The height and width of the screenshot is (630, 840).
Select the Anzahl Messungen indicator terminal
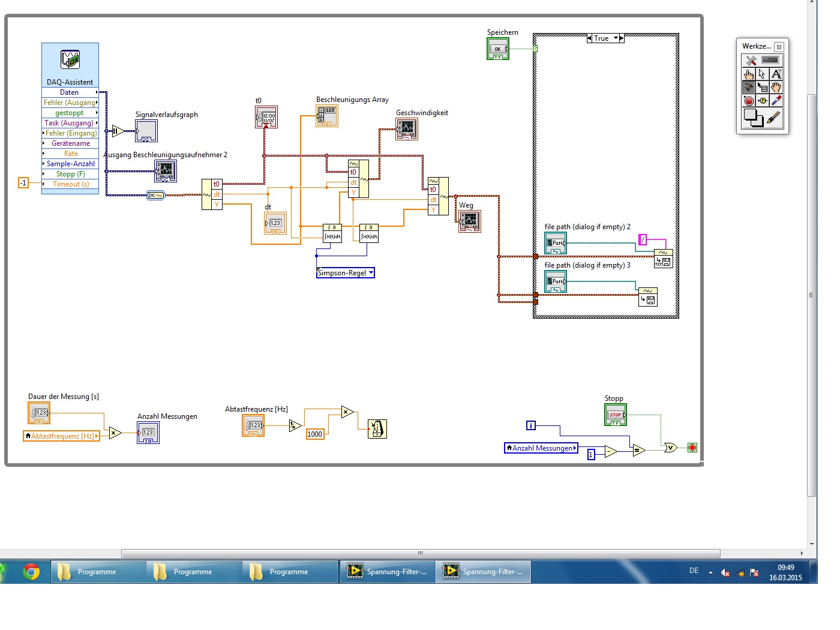[148, 433]
